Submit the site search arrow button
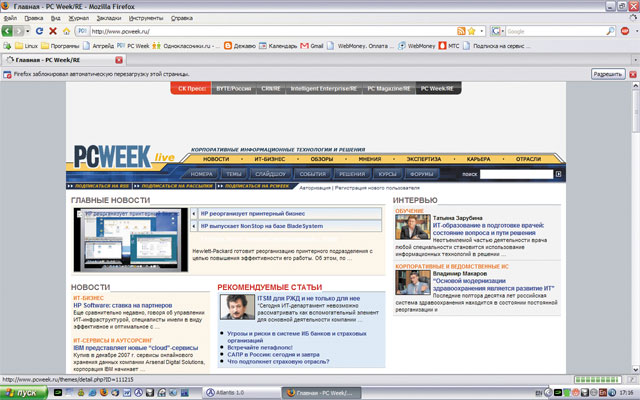 pos(558,174)
